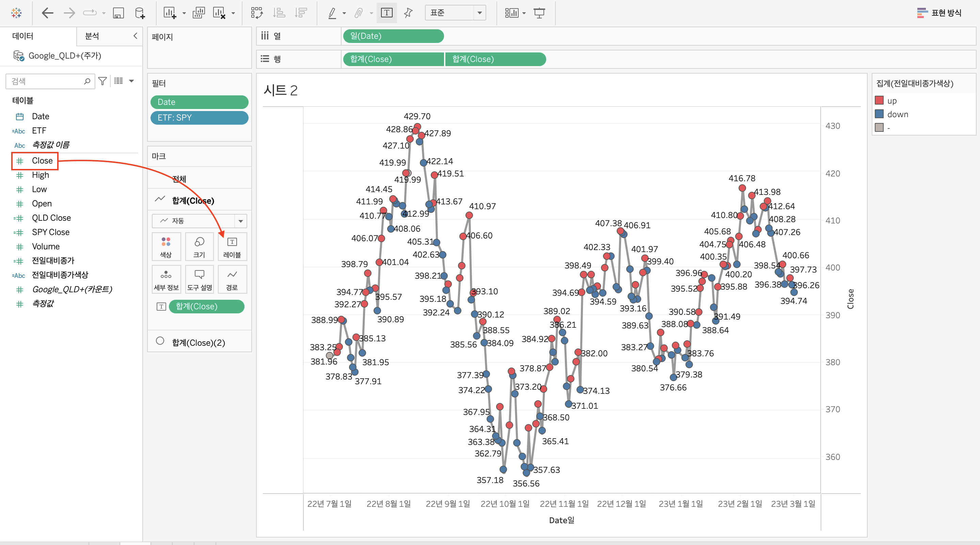This screenshot has width=980, height=545.
Task: Click the highlight pen icon
Action: click(332, 13)
